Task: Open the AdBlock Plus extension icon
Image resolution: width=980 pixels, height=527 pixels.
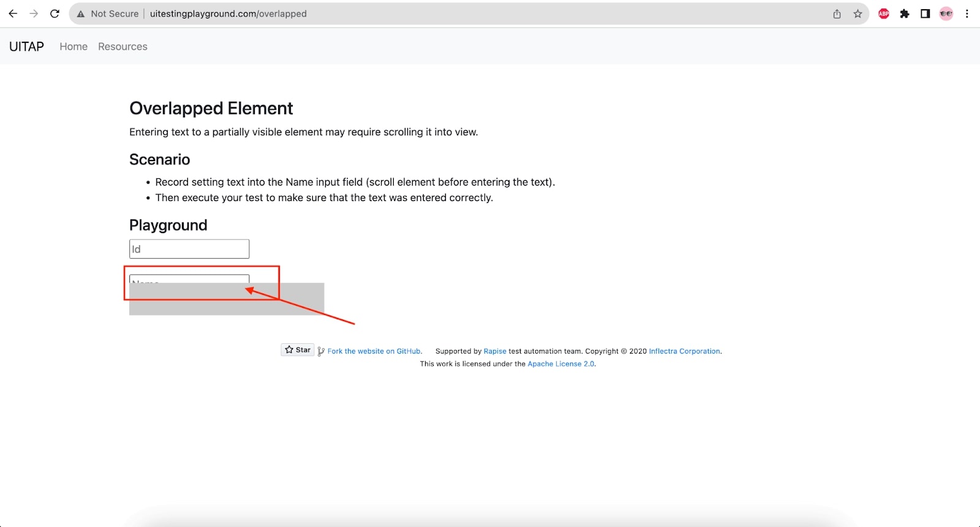Action: tap(883, 13)
